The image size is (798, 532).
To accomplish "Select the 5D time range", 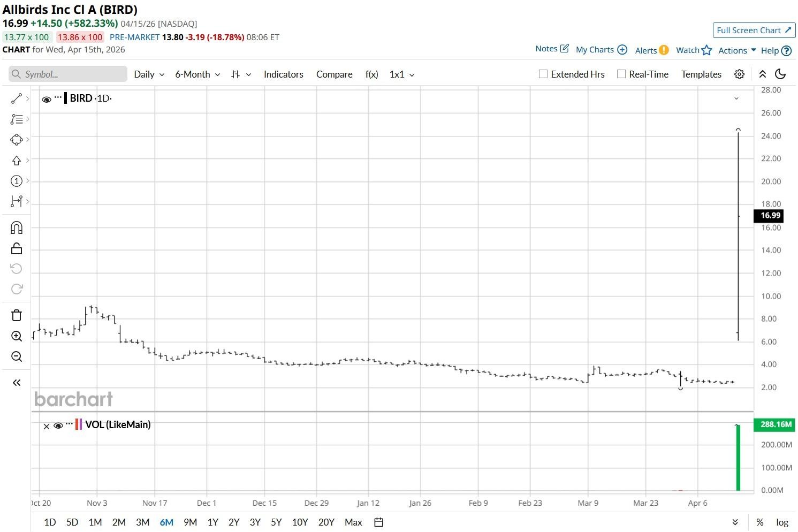I will pos(72,522).
